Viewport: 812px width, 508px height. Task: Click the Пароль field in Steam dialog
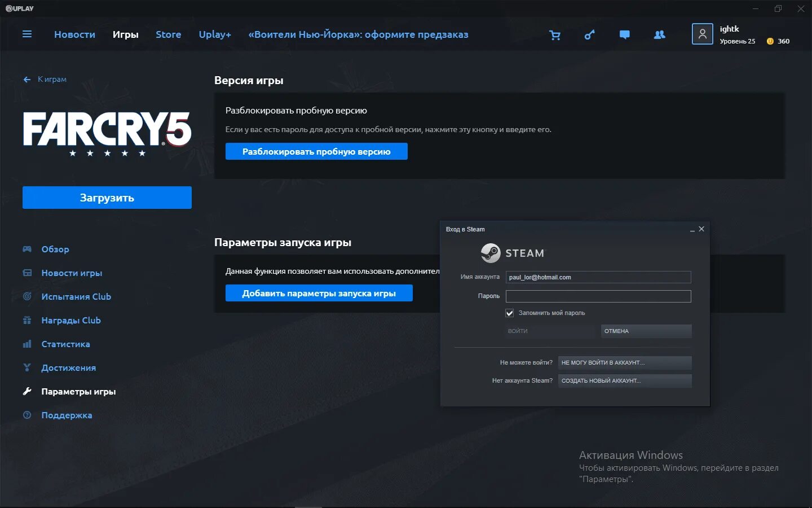tap(598, 296)
